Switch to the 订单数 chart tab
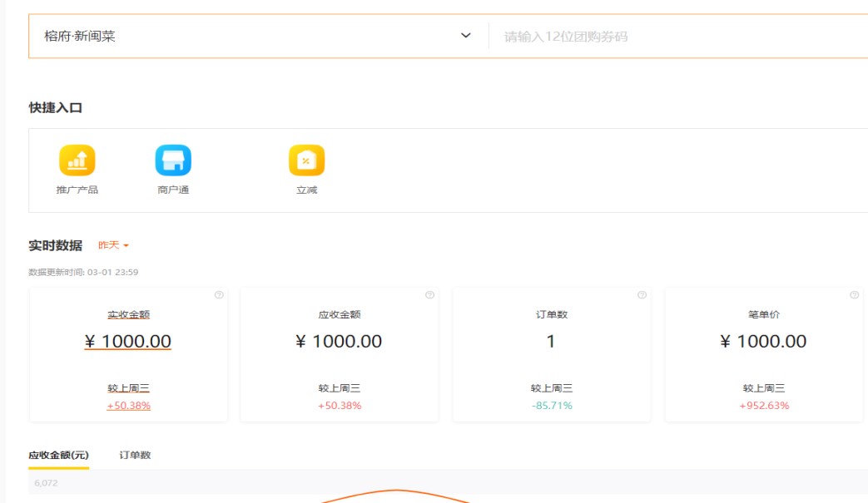Viewport: 868px width, 503px height. click(x=135, y=455)
